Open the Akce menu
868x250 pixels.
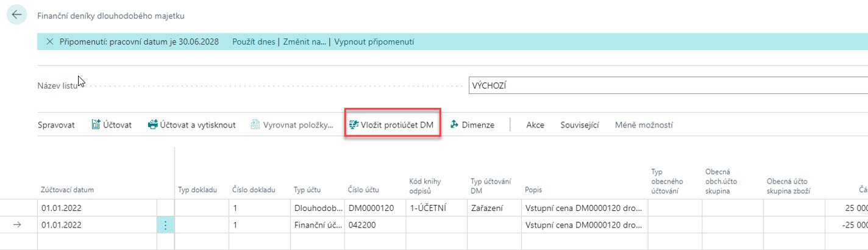(535, 125)
